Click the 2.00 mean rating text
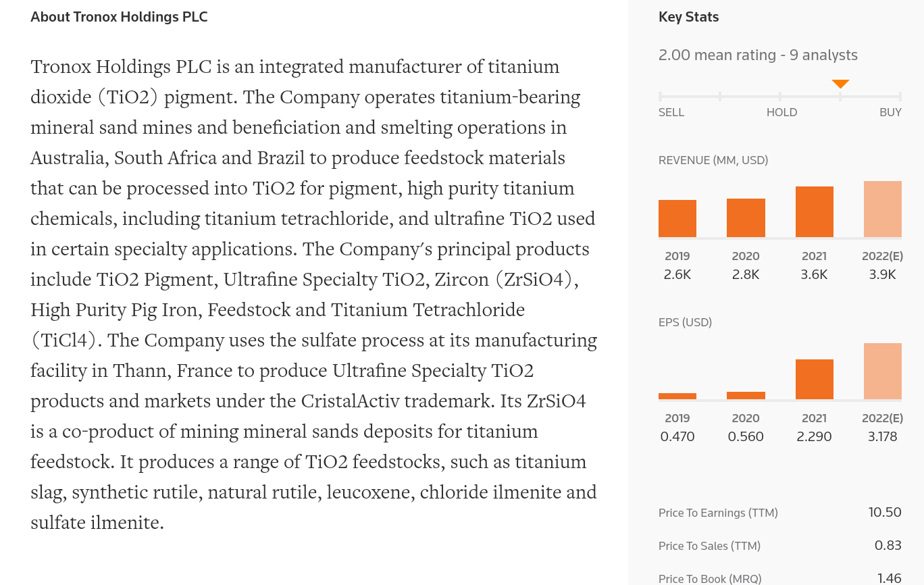The height and width of the screenshot is (585, 924). pyautogui.click(x=758, y=55)
